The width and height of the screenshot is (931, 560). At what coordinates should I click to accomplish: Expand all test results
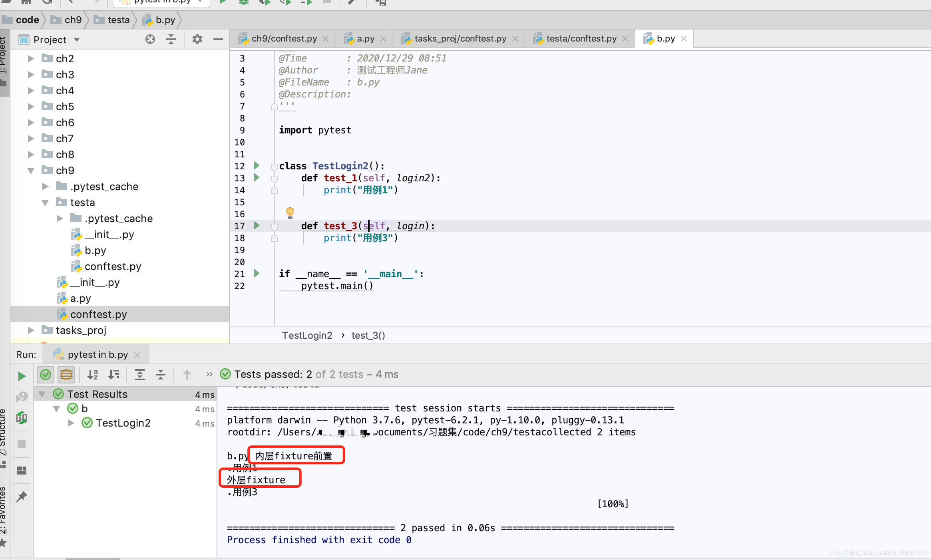(x=139, y=375)
